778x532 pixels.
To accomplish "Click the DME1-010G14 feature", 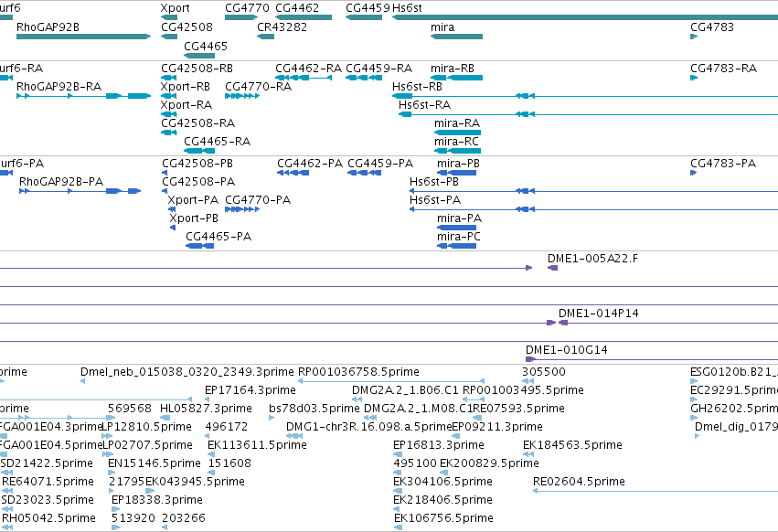I will (652, 359).
